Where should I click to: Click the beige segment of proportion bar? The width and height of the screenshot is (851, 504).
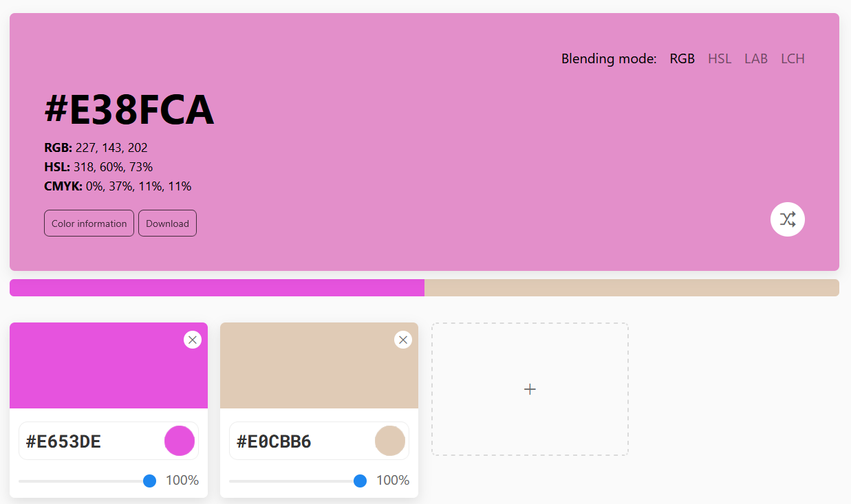point(632,287)
